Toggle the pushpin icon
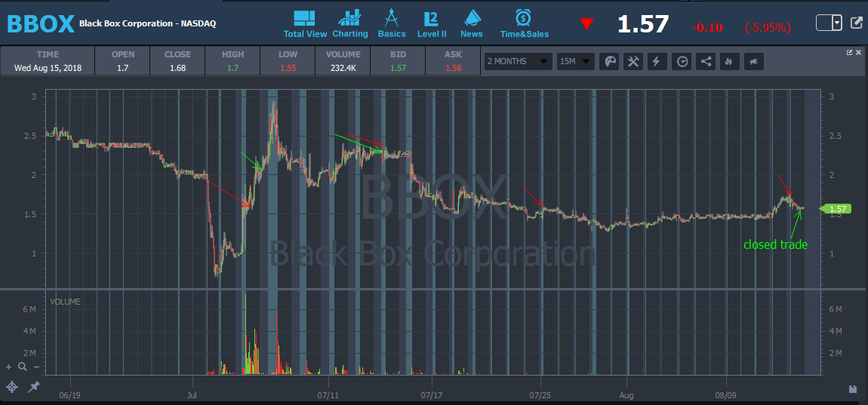868x405 pixels. click(34, 387)
